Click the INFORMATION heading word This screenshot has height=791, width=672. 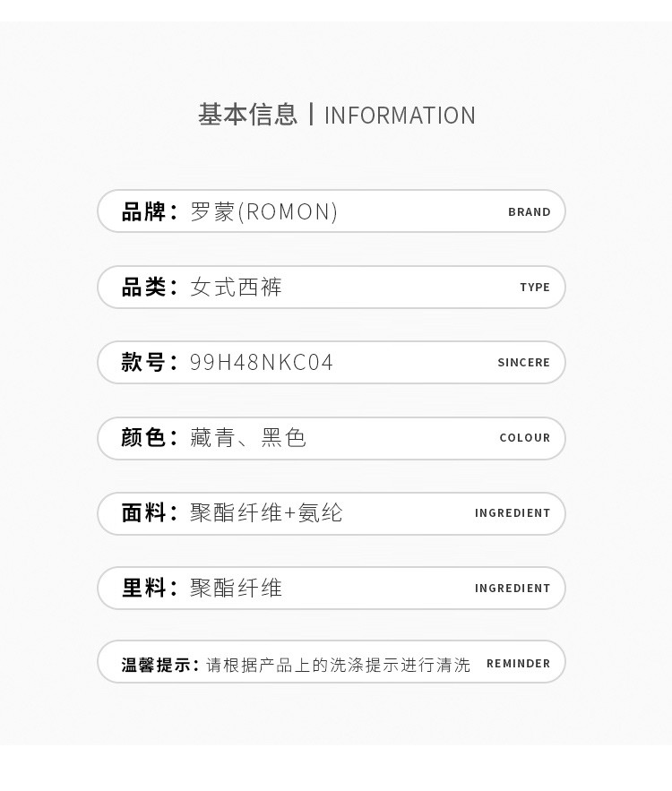(x=400, y=116)
